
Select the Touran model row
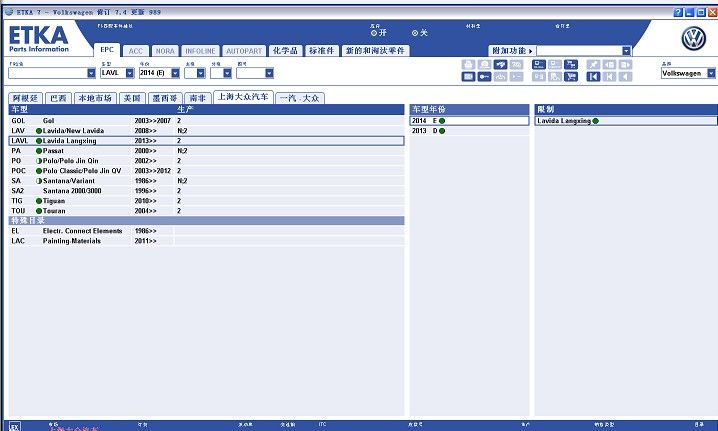207,211
